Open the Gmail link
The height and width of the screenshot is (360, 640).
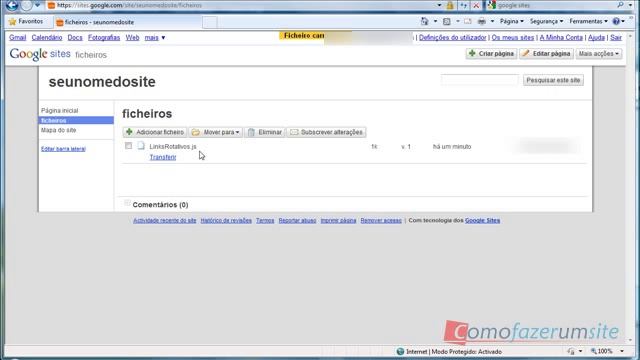click(x=18, y=38)
